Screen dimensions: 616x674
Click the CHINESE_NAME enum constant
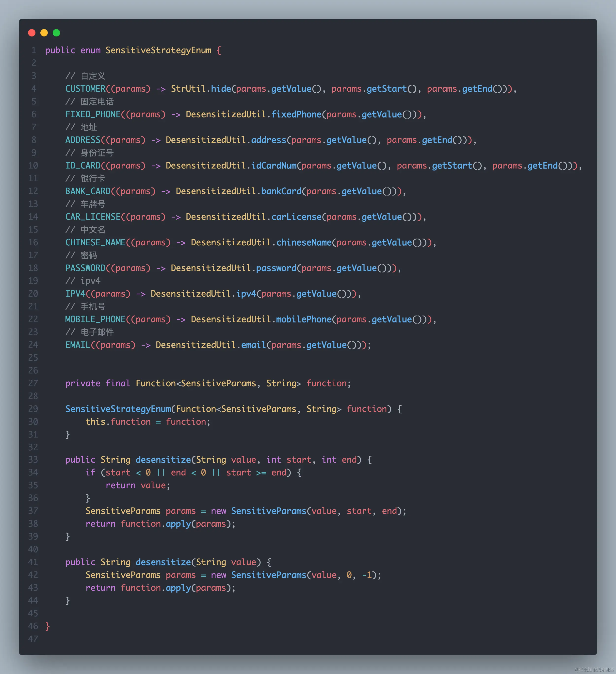point(95,242)
